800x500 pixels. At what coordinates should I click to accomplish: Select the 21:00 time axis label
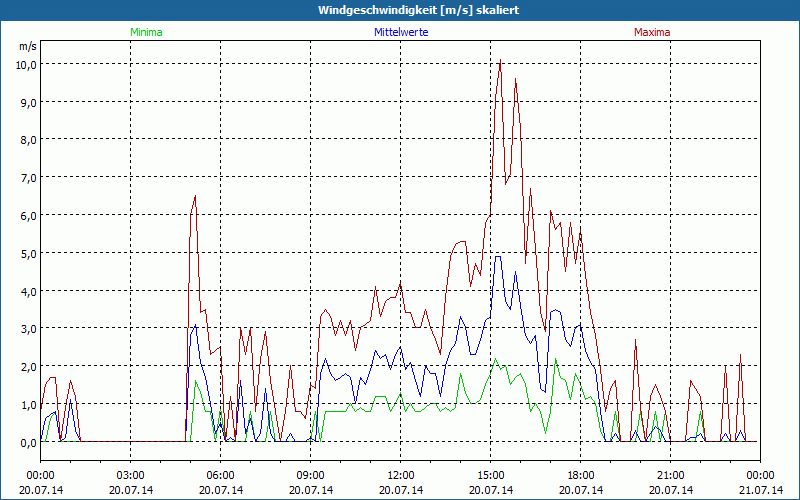671,475
